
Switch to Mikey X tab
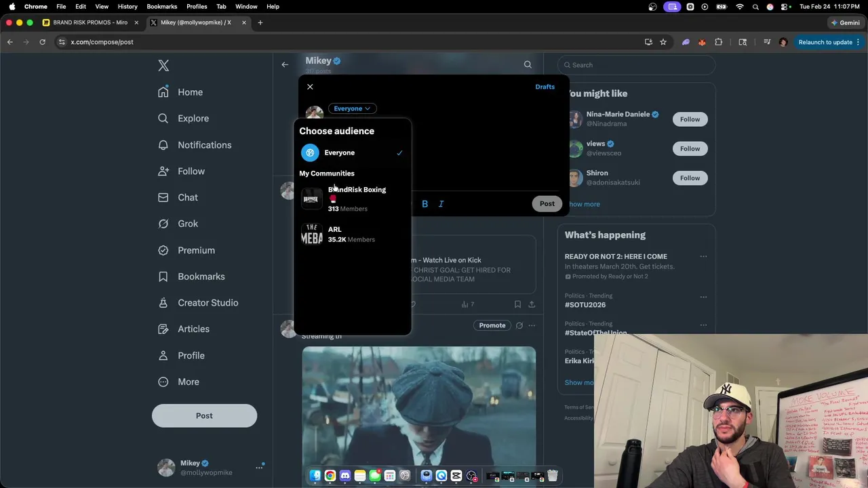click(x=197, y=22)
